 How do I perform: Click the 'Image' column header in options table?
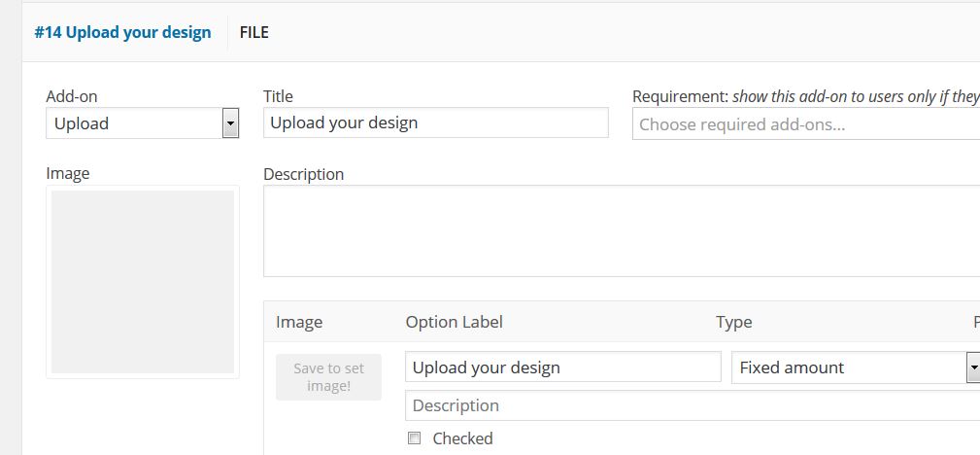click(299, 322)
